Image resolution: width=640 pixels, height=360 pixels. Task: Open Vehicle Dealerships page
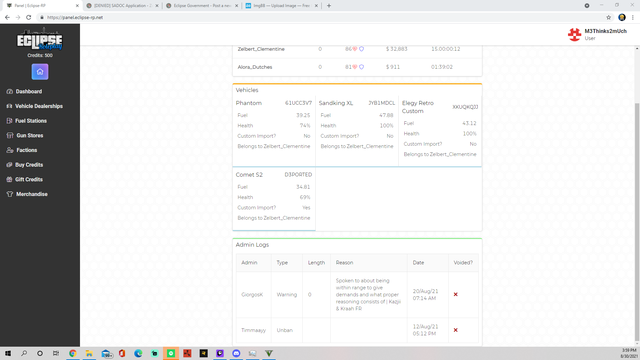point(39,106)
